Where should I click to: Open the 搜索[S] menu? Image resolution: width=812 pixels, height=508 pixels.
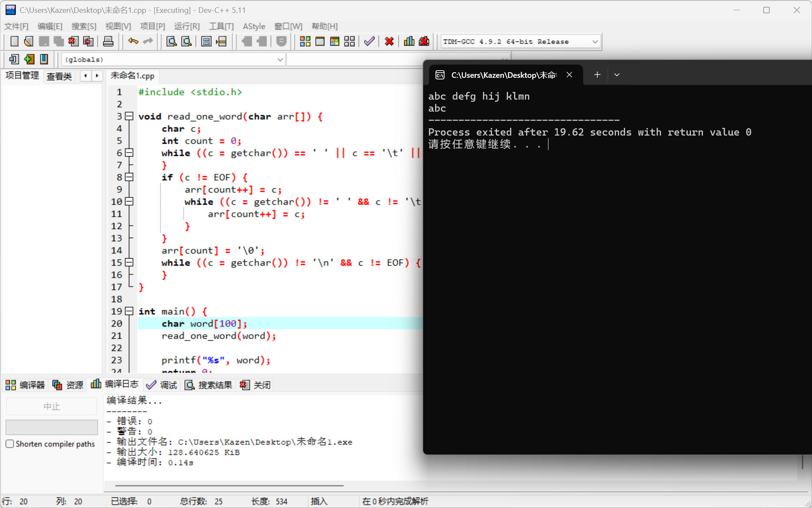pos(84,27)
